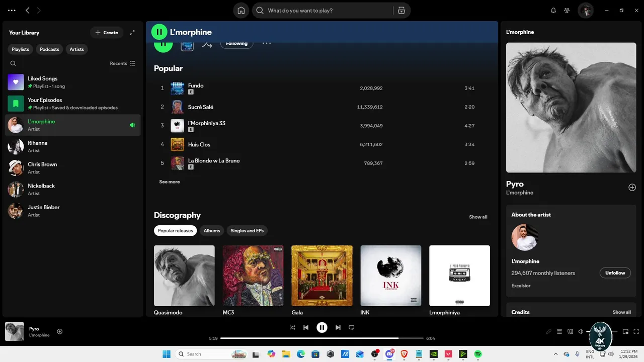This screenshot has width=644, height=362.
Task: Select Justin Bieber in the library
Action: (73, 211)
